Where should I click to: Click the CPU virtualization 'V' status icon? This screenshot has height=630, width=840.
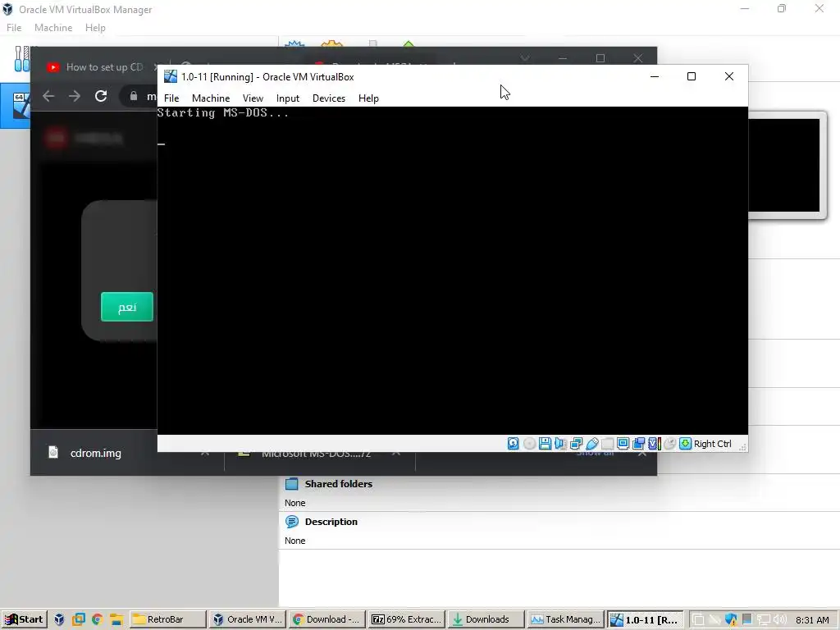654,444
